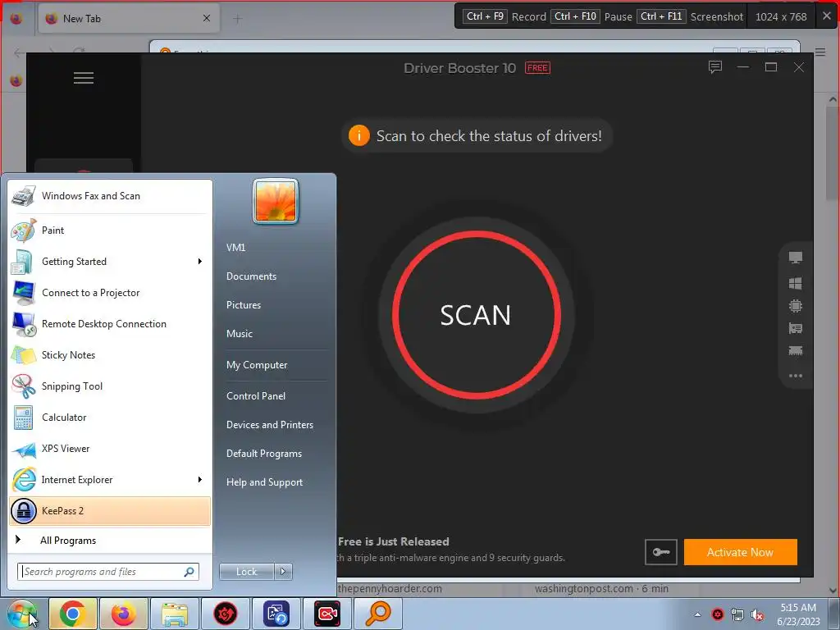Open Windows Fax and Scan
Screen dimensions: 840x630
pyautogui.click(x=110, y=196)
